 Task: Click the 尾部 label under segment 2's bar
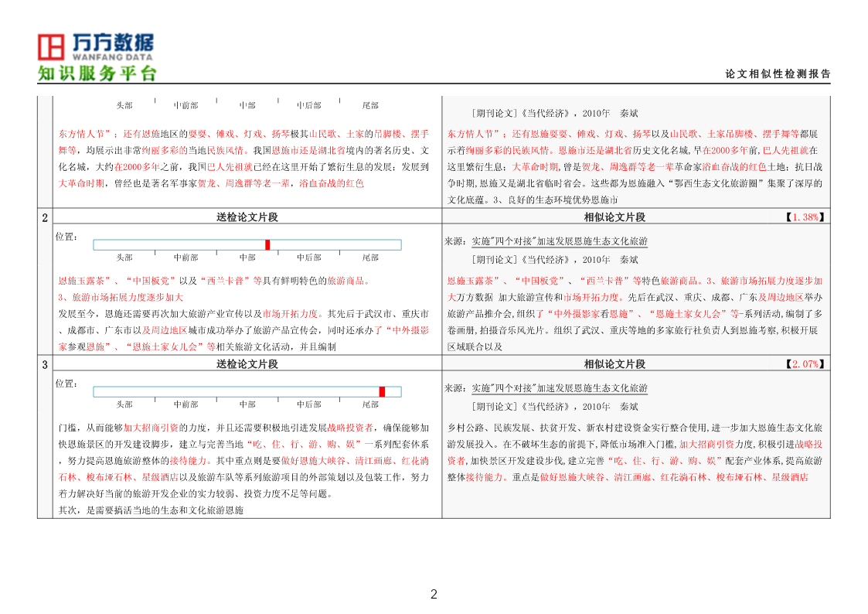[x=370, y=258]
